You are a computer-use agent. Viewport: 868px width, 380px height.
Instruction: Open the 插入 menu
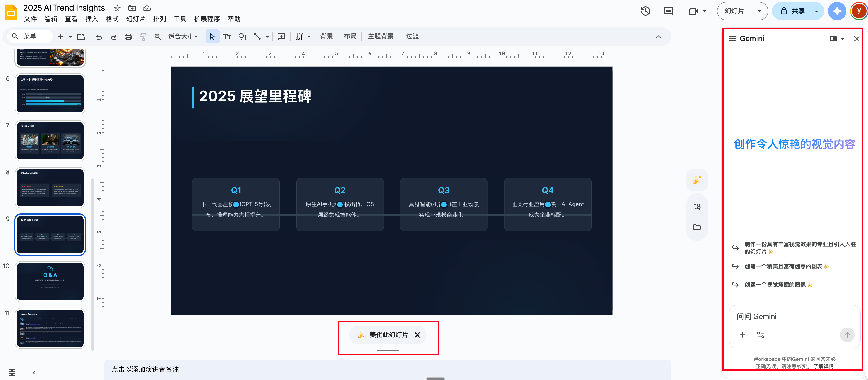91,19
